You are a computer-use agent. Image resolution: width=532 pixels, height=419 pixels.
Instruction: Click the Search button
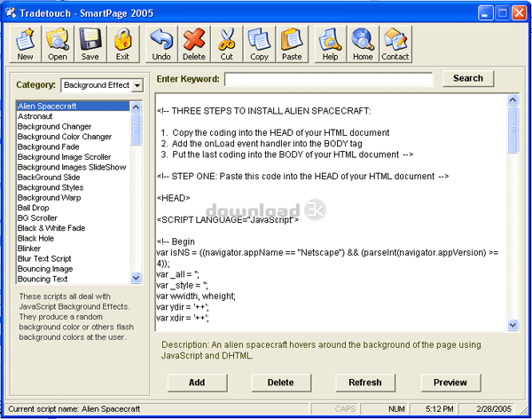pos(468,78)
